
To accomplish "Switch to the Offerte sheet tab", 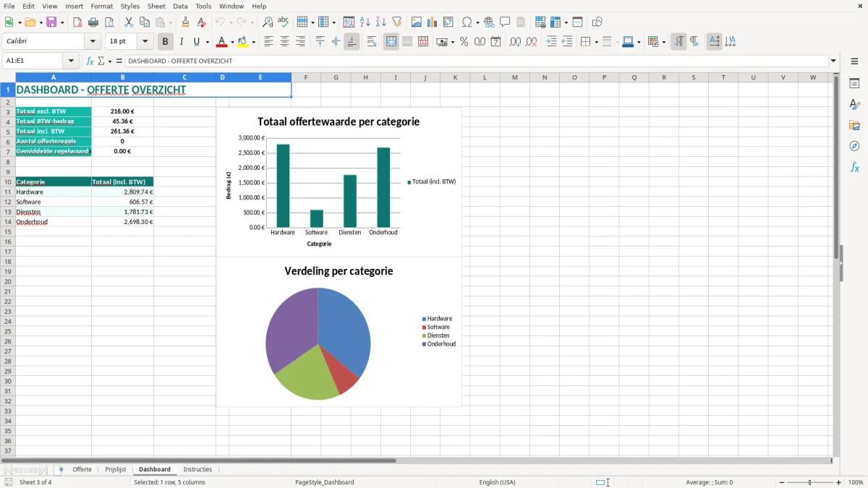I will [x=82, y=470].
